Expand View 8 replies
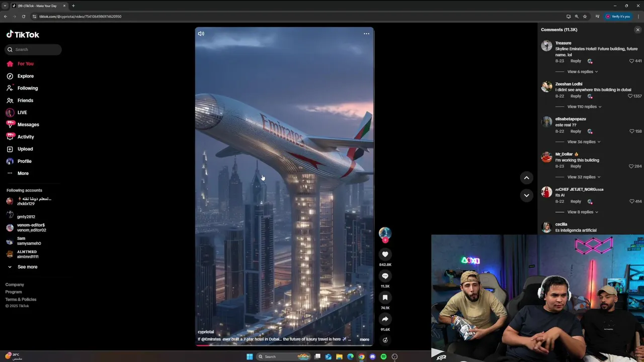 coord(583,212)
